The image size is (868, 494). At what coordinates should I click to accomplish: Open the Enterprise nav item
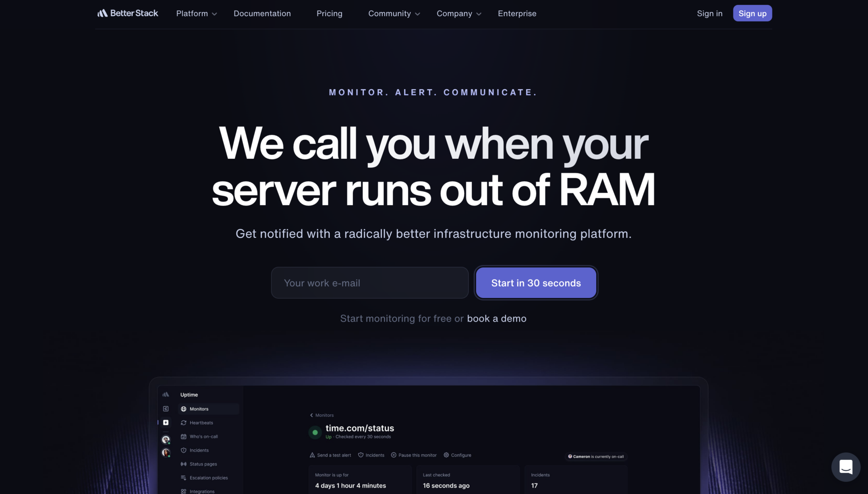pos(517,14)
